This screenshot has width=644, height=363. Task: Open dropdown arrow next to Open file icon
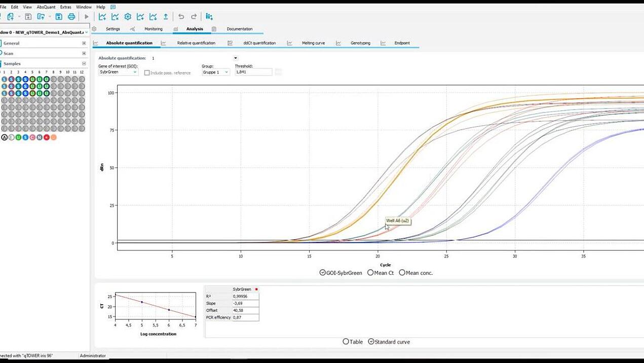point(50,17)
